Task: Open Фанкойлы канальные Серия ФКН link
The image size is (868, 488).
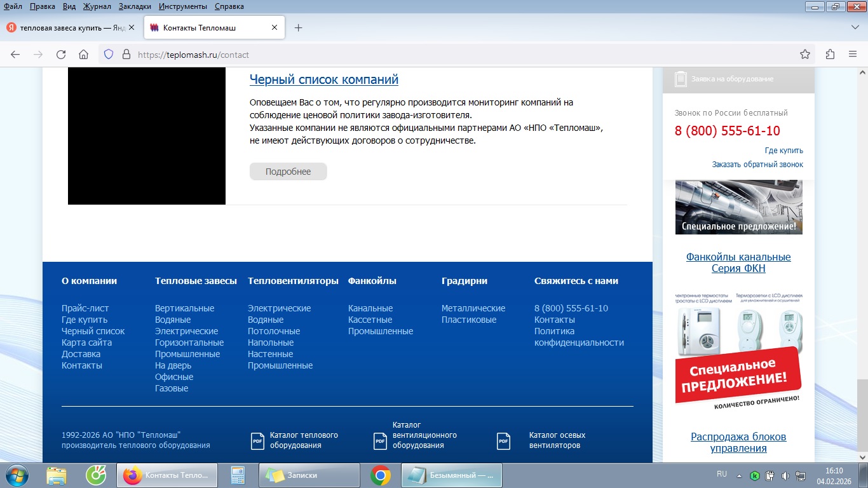Action: coord(738,262)
